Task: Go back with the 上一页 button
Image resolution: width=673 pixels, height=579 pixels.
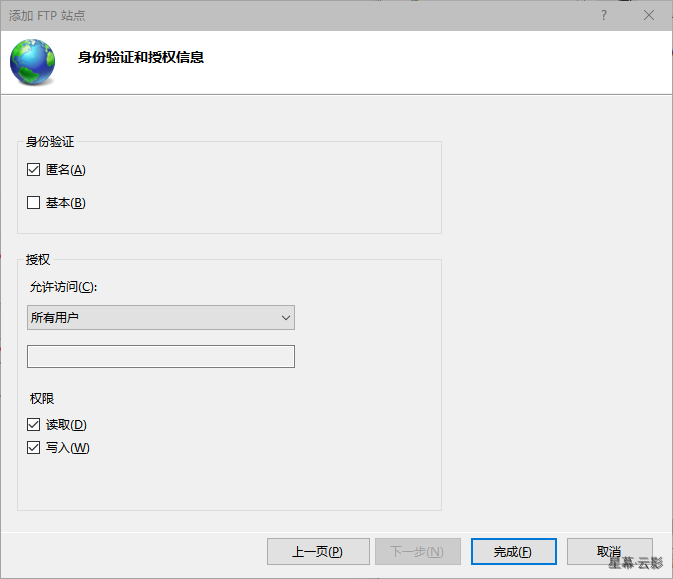Action: pos(317,552)
